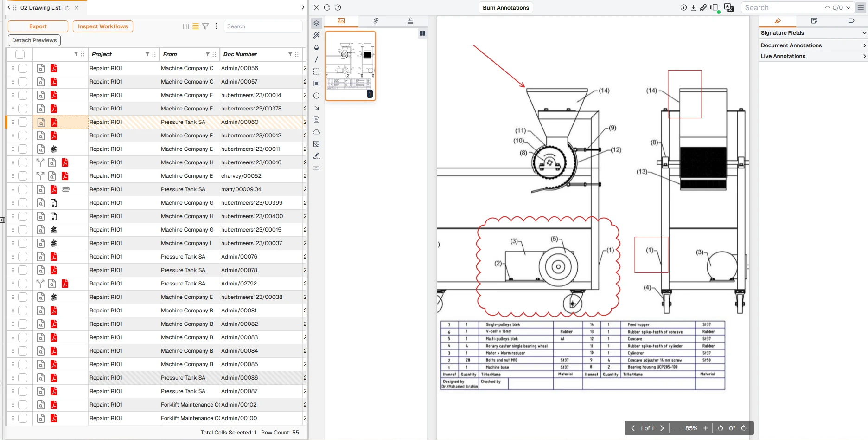Click Detach Previews button

pos(34,40)
